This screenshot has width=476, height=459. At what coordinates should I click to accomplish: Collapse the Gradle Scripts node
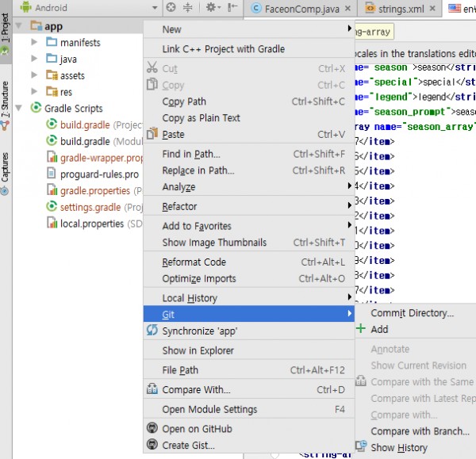click(19, 108)
